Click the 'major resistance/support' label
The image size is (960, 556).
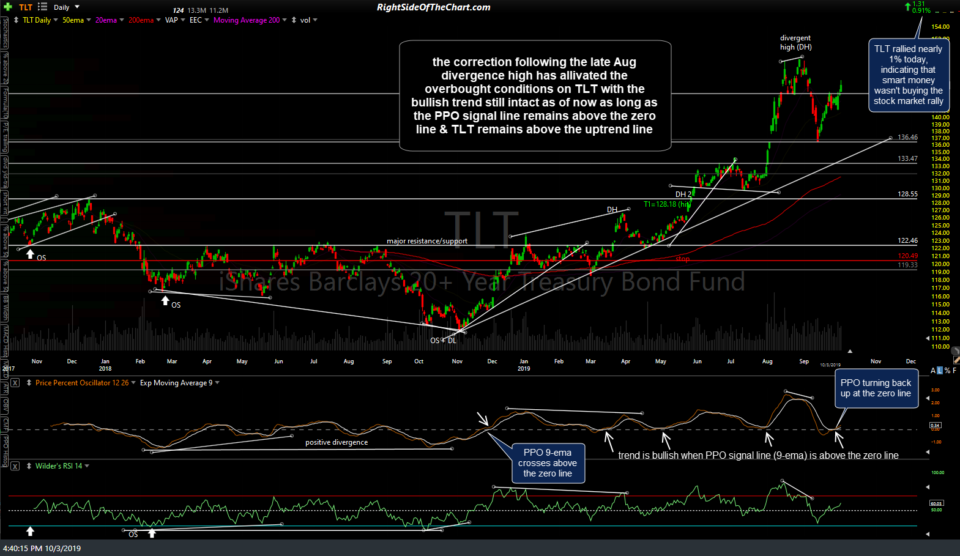427,241
